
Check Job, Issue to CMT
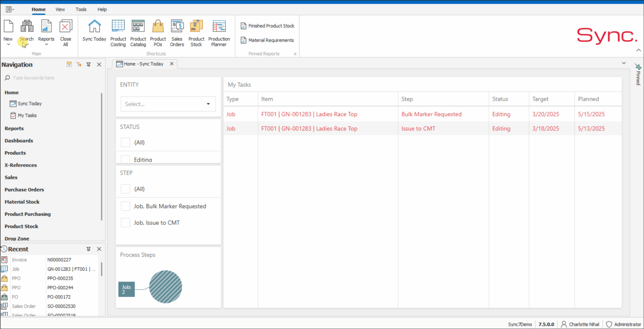(x=125, y=223)
